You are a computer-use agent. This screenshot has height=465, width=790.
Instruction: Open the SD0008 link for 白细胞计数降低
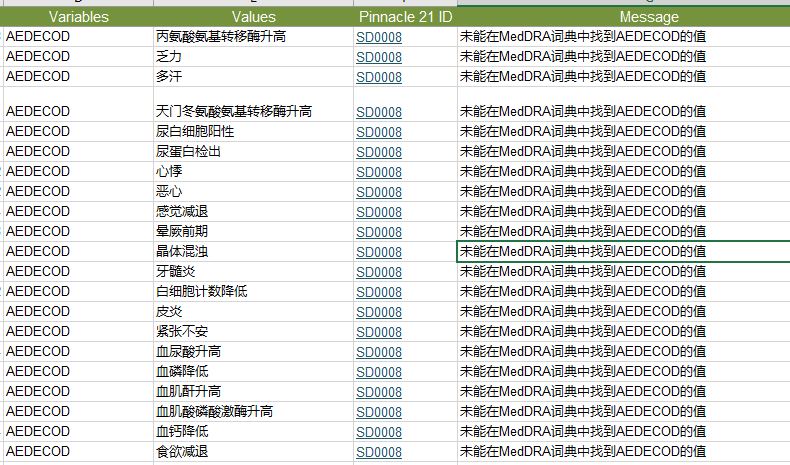[379, 292]
